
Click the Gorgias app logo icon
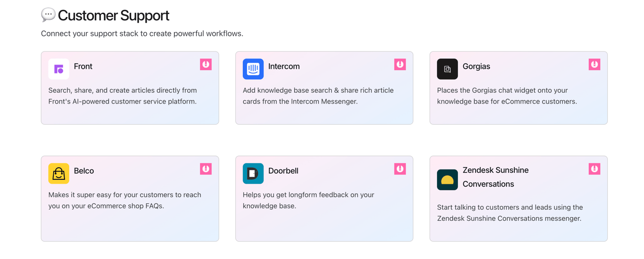(447, 69)
